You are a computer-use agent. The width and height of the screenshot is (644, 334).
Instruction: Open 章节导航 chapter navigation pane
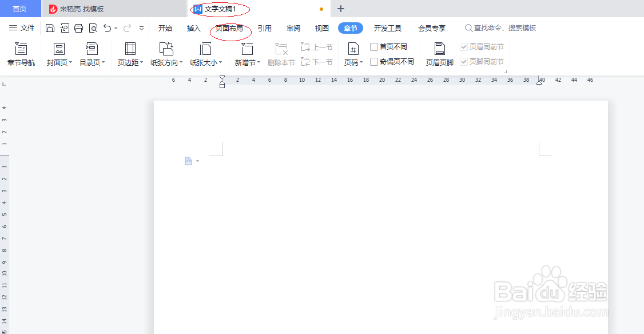(21, 54)
